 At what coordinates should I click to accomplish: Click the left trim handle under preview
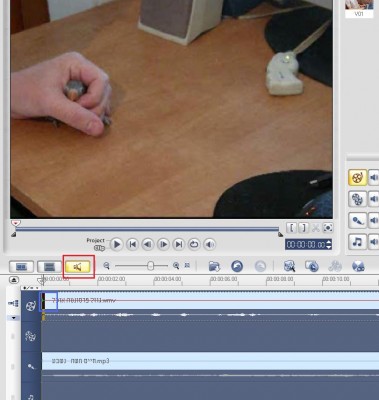[13, 235]
